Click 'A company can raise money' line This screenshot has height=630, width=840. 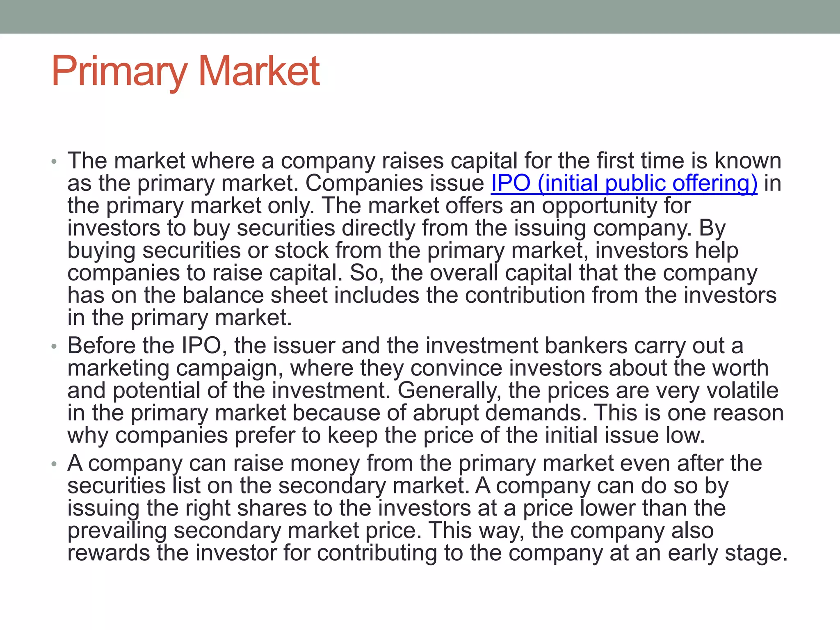click(x=213, y=463)
